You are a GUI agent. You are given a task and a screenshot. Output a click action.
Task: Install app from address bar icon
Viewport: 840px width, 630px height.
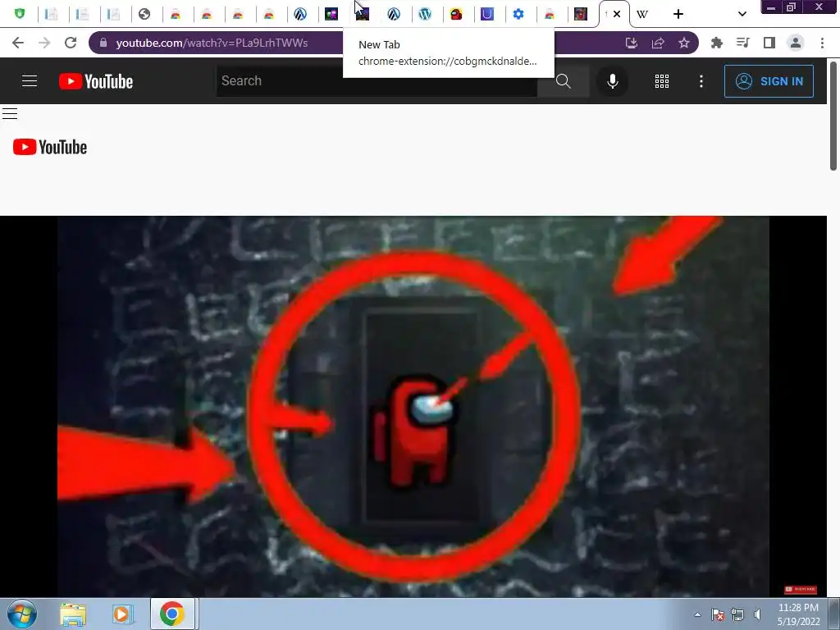click(x=632, y=43)
